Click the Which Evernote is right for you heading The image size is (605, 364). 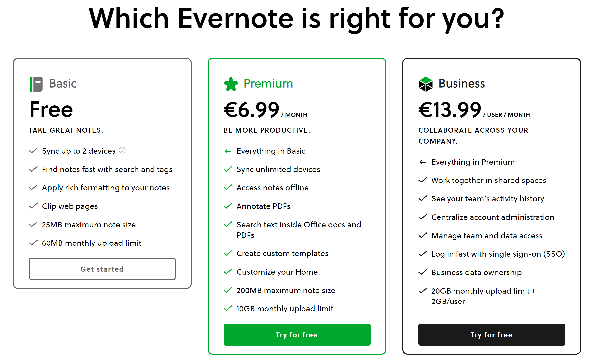tap(297, 19)
